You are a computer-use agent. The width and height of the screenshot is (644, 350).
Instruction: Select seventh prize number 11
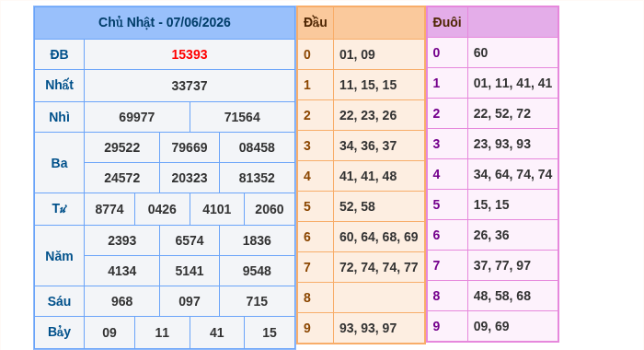click(x=162, y=332)
